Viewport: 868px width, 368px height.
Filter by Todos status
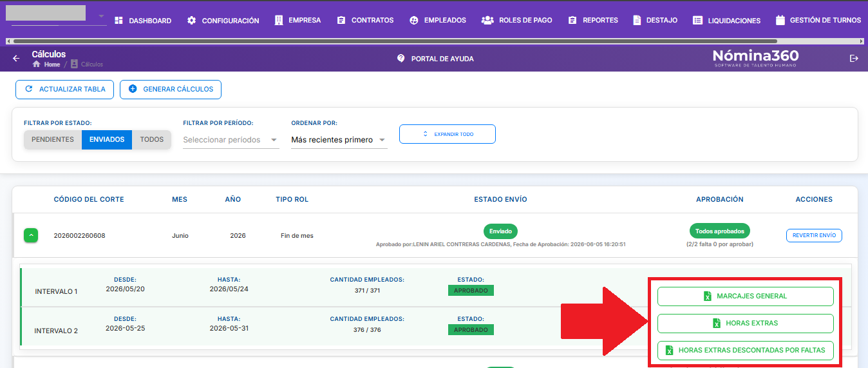coord(152,140)
